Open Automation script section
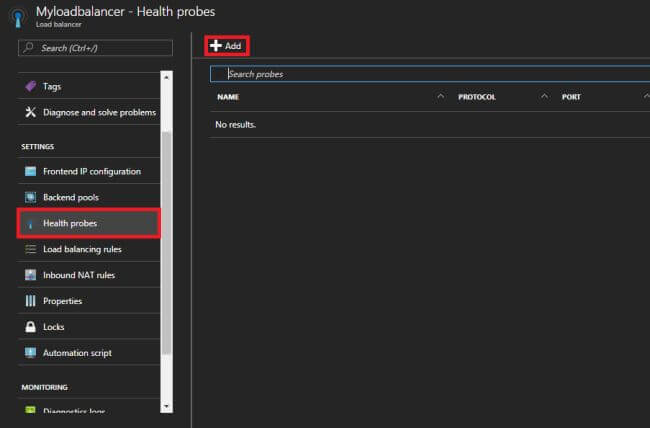 tap(89, 353)
